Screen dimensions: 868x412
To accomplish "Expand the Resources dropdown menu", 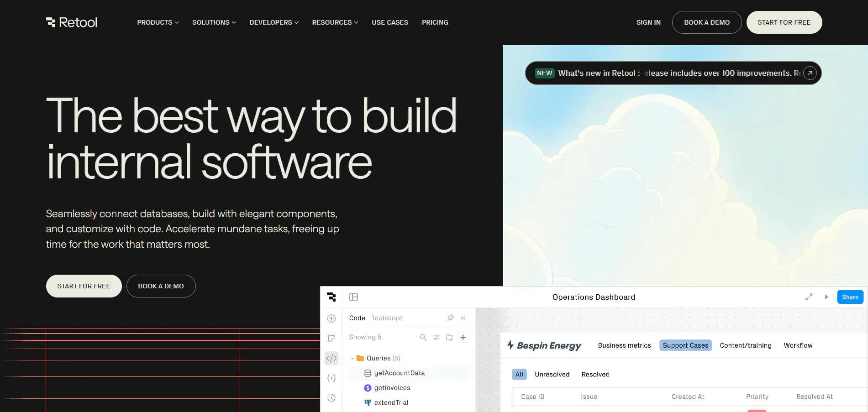I will coord(335,22).
